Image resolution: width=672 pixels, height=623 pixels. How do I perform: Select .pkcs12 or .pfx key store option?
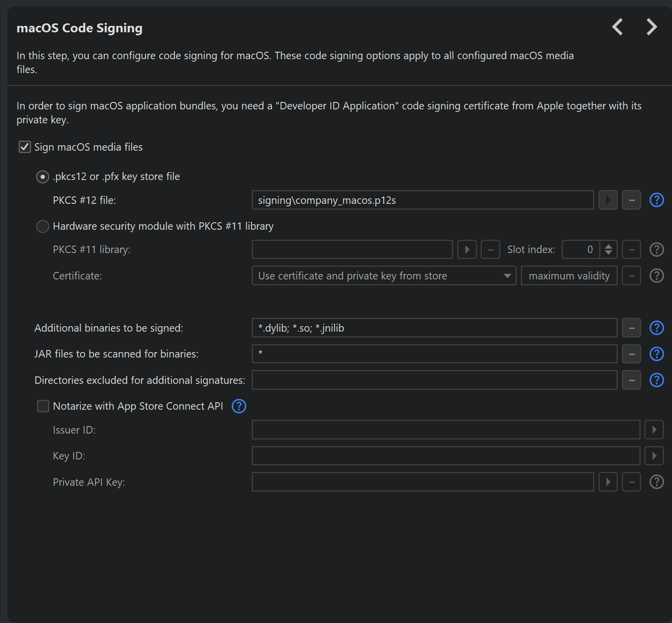43,177
